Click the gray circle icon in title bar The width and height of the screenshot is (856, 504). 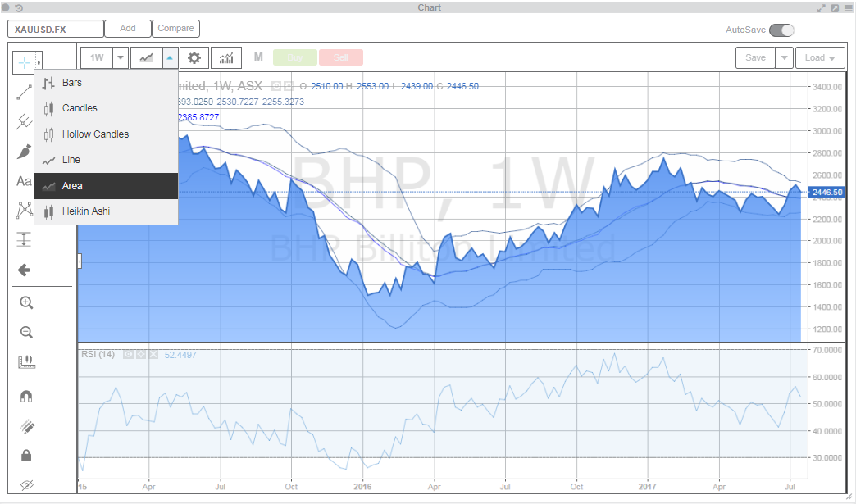[6, 7]
